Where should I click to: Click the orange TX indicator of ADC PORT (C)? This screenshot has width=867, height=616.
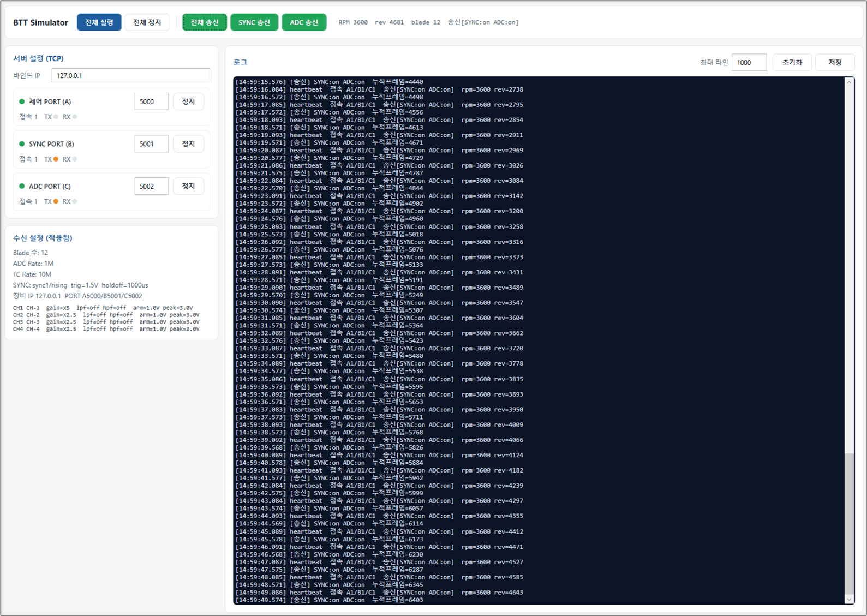(56, 201)
